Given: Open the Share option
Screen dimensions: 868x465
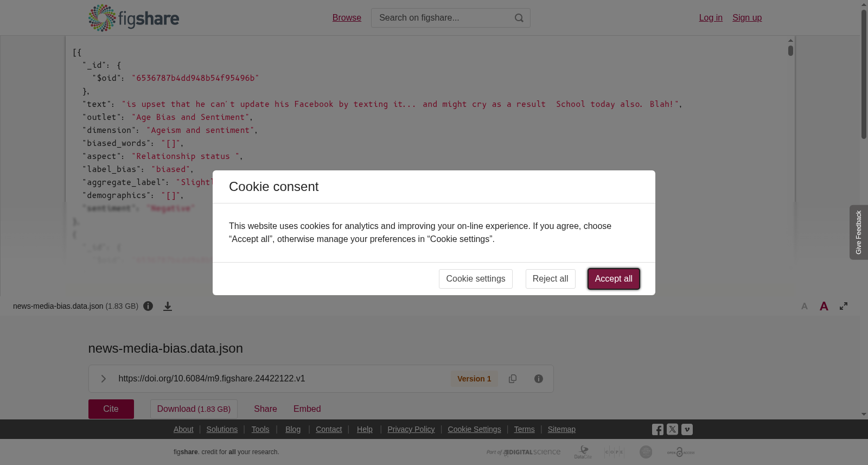Looking at the screenshot, I should [x=265, y=409].
